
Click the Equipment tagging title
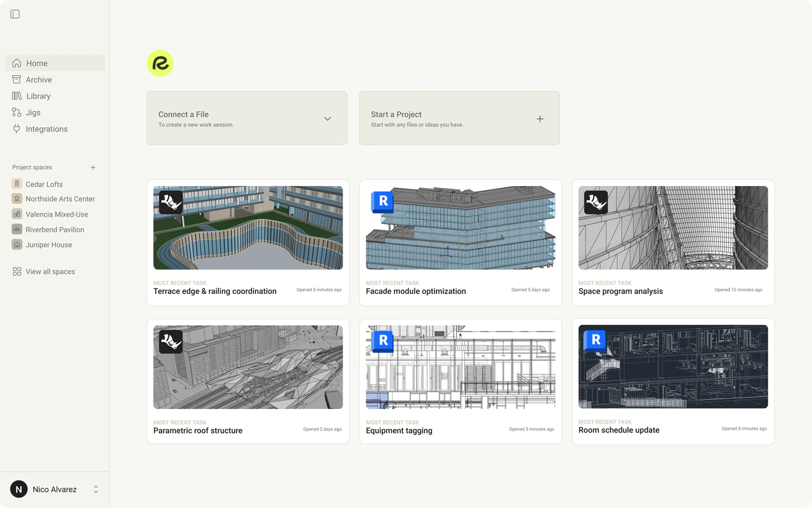click(x=399, y=431)
